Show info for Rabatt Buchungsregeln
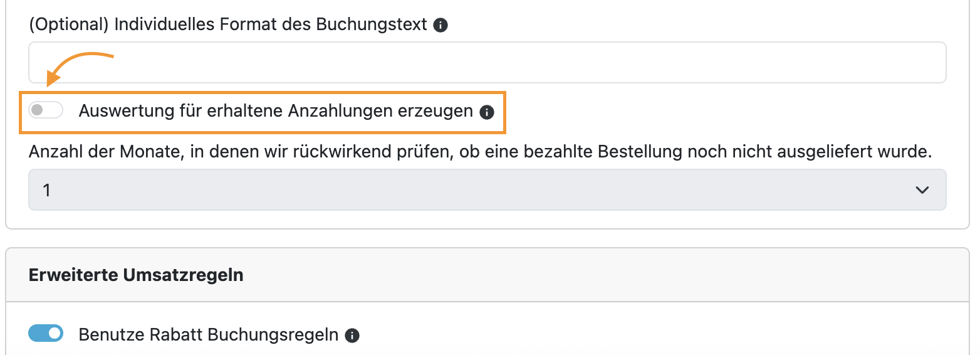 click(x=353, y=336)
